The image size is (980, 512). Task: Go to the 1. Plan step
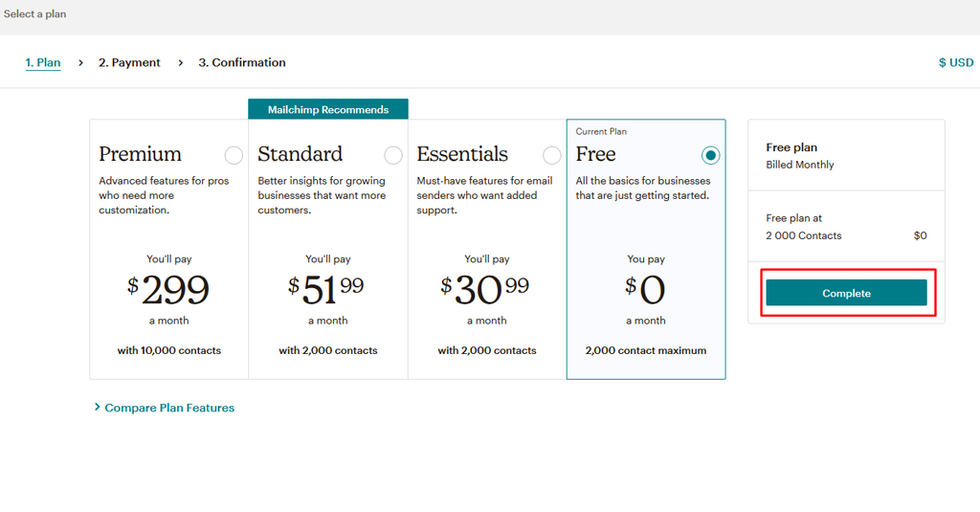pos(43,63)
